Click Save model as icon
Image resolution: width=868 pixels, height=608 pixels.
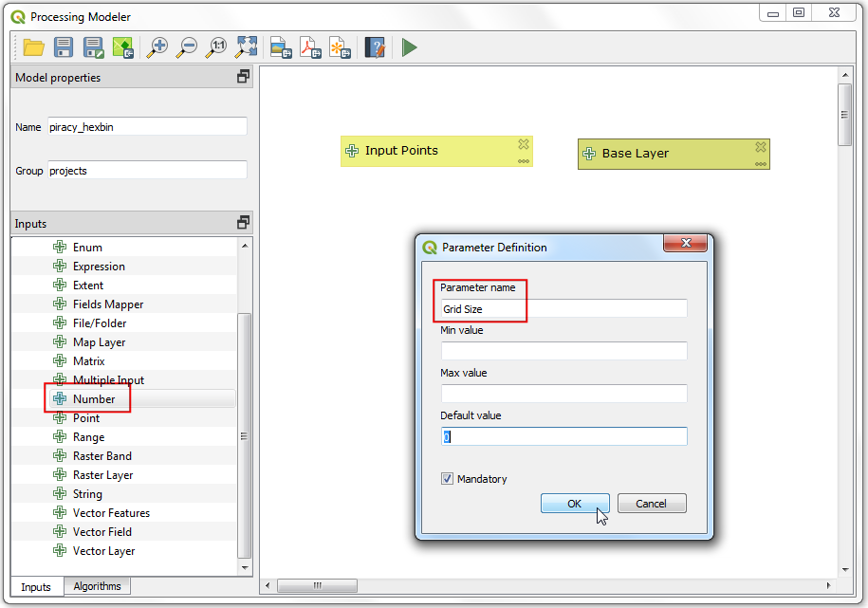coord(93,47)
